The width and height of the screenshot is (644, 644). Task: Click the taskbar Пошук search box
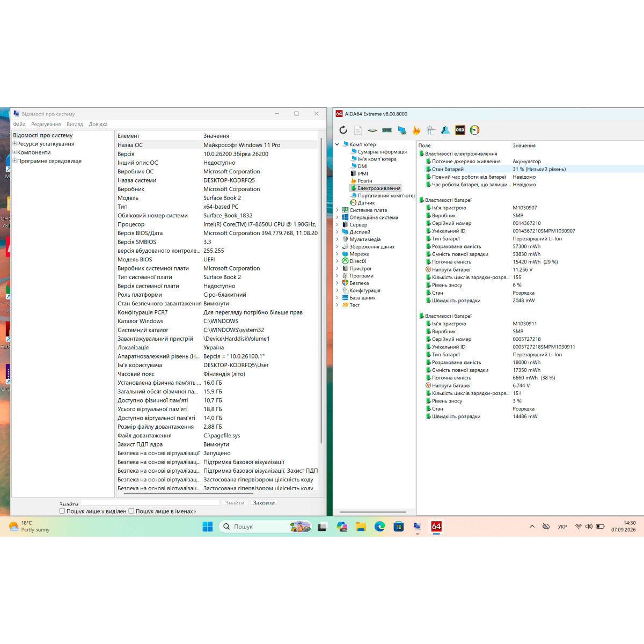[x=266, y=526]
